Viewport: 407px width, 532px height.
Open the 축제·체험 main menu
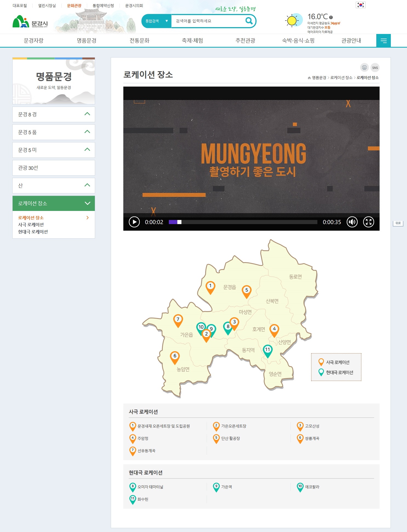(x=192, y=41)
